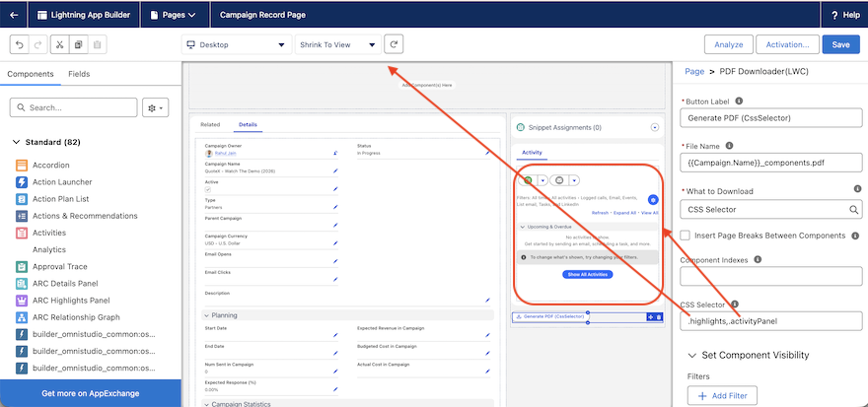Open the Details tab
Viewport: 868px width, 407px height.
(248, 125)
